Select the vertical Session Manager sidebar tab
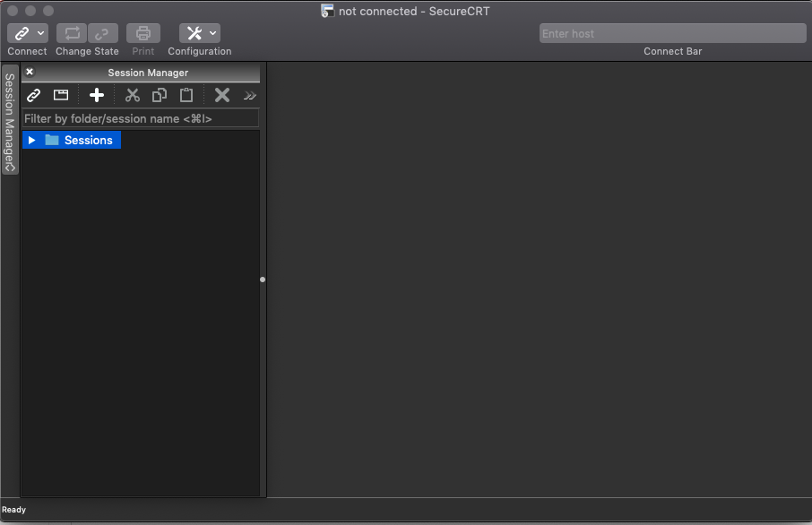This screenshot has width=812, height=525. (8, 116)
